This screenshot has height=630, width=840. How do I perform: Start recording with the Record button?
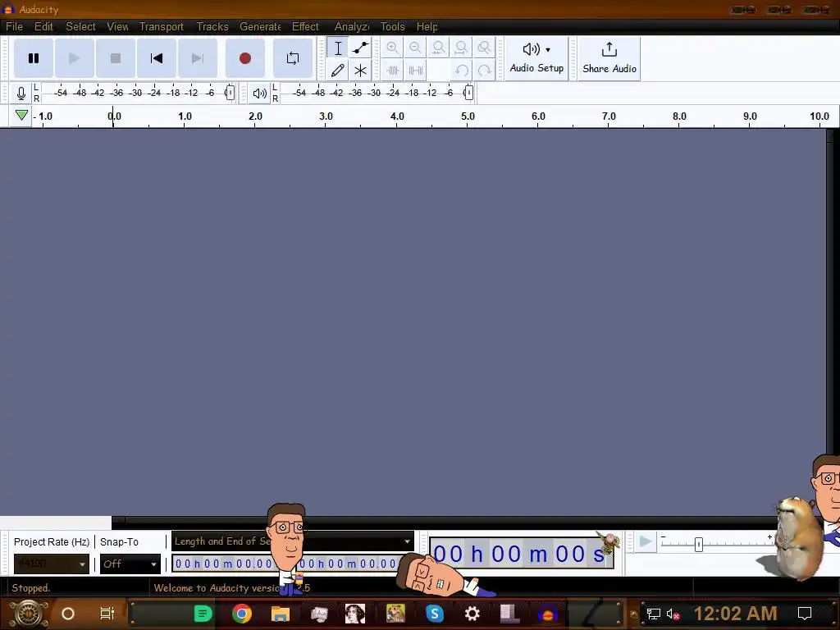click(x=244, y=58)
